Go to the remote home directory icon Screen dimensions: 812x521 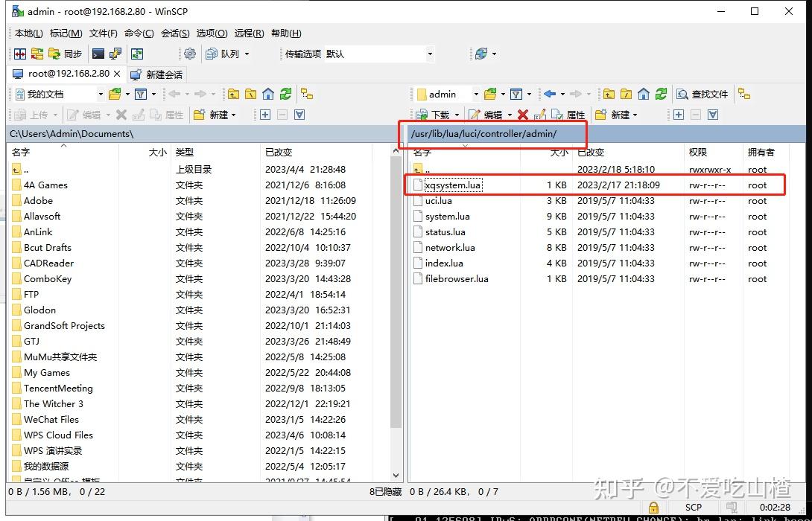[x=643, y=92]
